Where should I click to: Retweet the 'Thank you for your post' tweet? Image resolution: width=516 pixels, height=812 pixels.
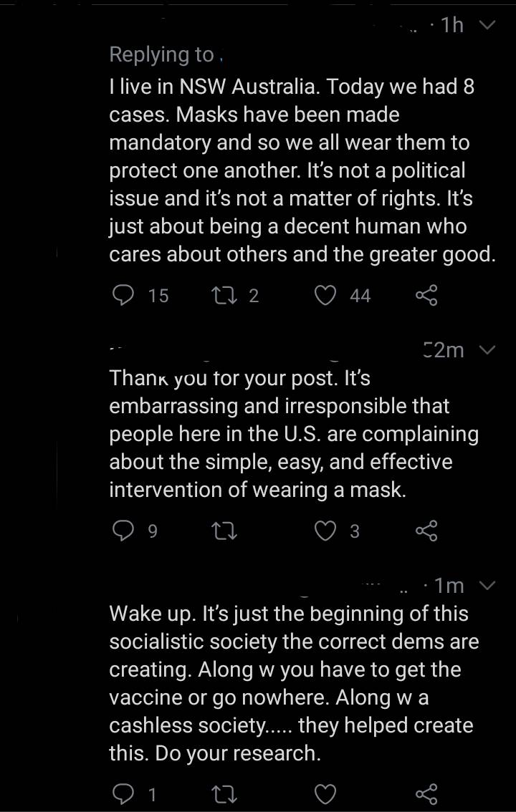[226, 531]
